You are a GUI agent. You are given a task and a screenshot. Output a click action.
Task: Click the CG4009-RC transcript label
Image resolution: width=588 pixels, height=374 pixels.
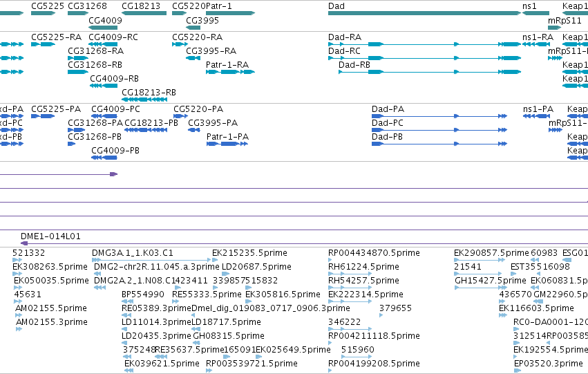coord(113,37)
